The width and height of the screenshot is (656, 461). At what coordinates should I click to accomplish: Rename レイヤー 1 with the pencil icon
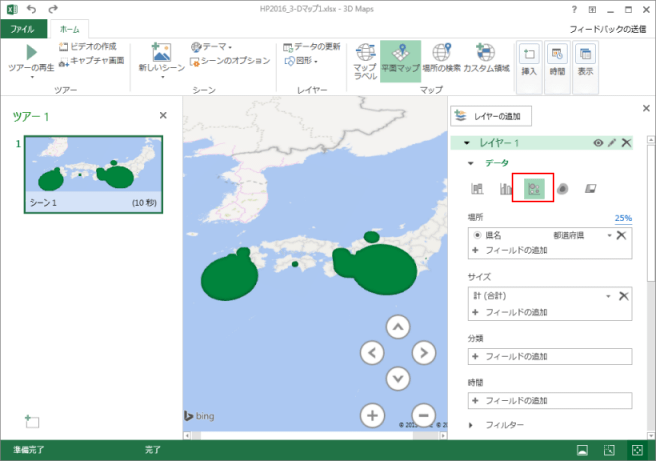pyautogui.click(x=612, y=143)
